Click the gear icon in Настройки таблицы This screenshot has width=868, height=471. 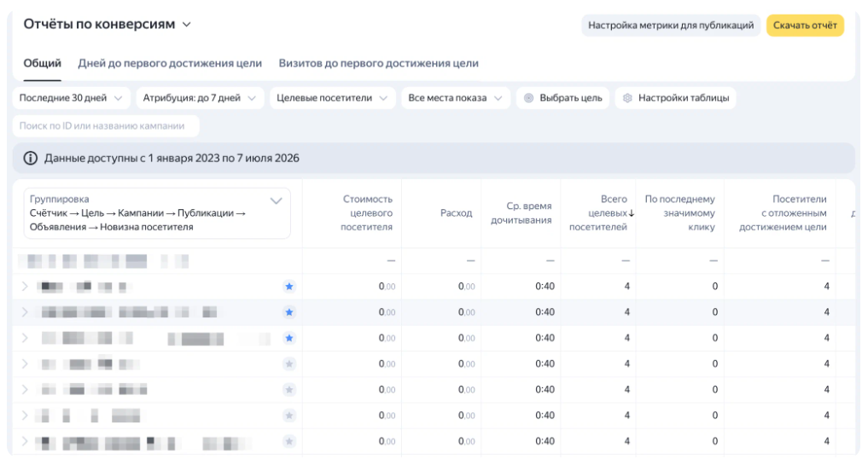coord(627,98)
